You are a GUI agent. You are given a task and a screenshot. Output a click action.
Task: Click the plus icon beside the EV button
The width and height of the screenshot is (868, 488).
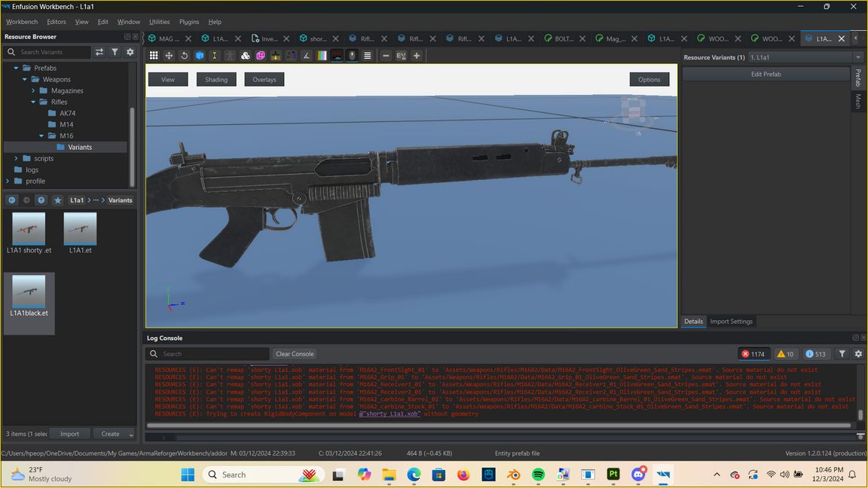pos(416,56)
